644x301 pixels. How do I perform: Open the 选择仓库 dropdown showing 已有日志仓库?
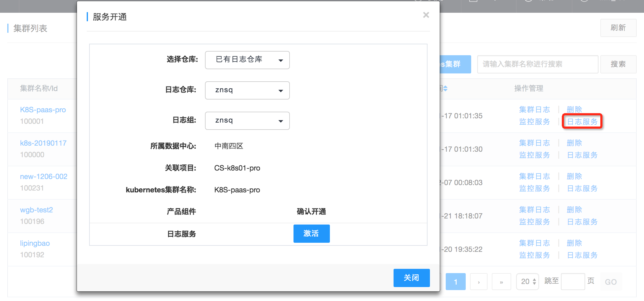click(247, 60)
